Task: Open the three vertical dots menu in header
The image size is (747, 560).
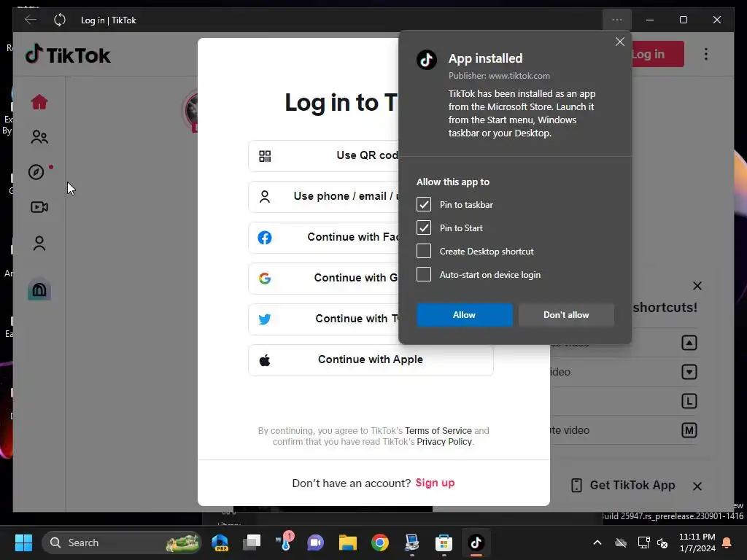Action: [706, 54]
